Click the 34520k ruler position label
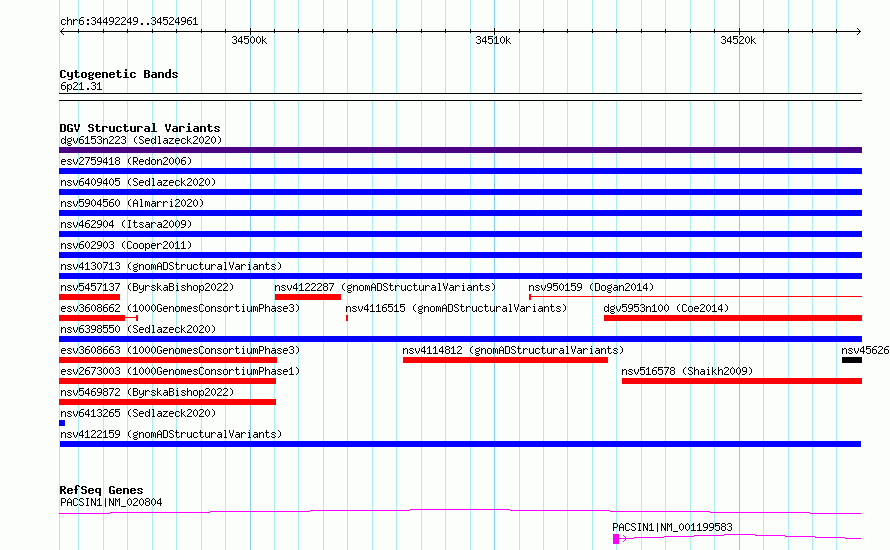Viewport: 890px width, 550px height. [738, 40]
